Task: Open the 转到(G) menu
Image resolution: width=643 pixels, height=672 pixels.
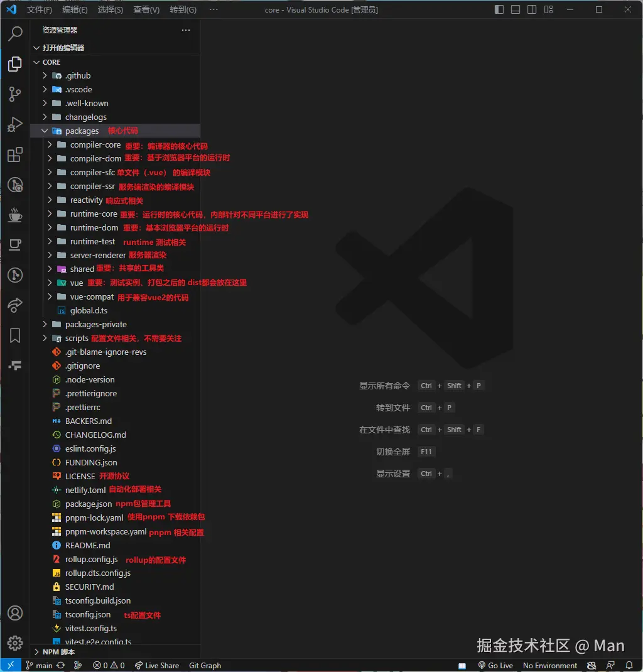Action: pyautogui.click(x=183, y=9)
